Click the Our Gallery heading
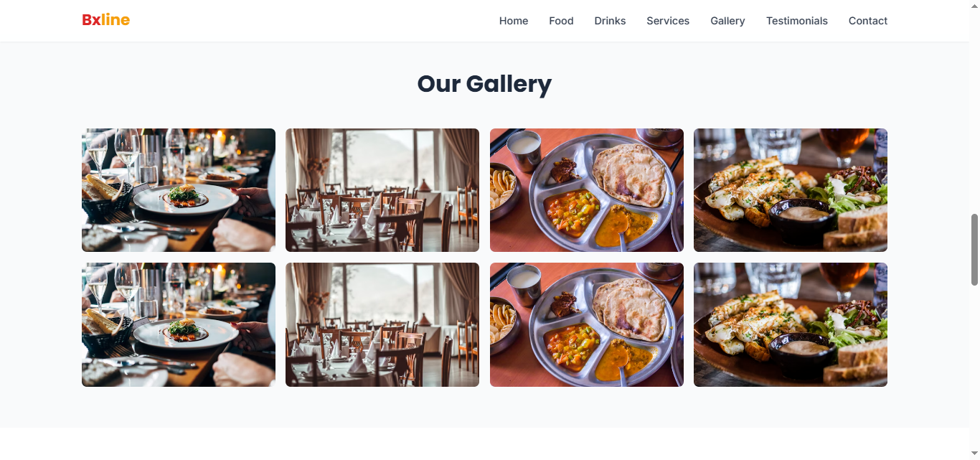The image size is (980, 460). (484, 84)
